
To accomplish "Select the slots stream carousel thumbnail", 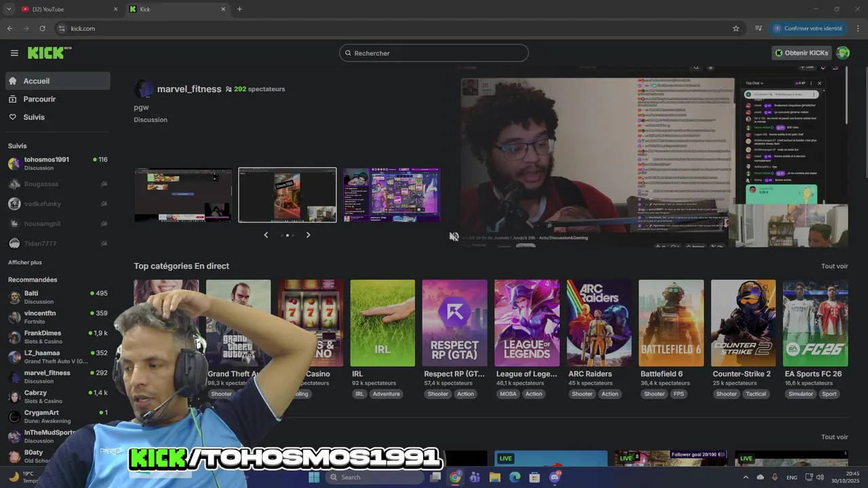I will (x=391, y=195).
